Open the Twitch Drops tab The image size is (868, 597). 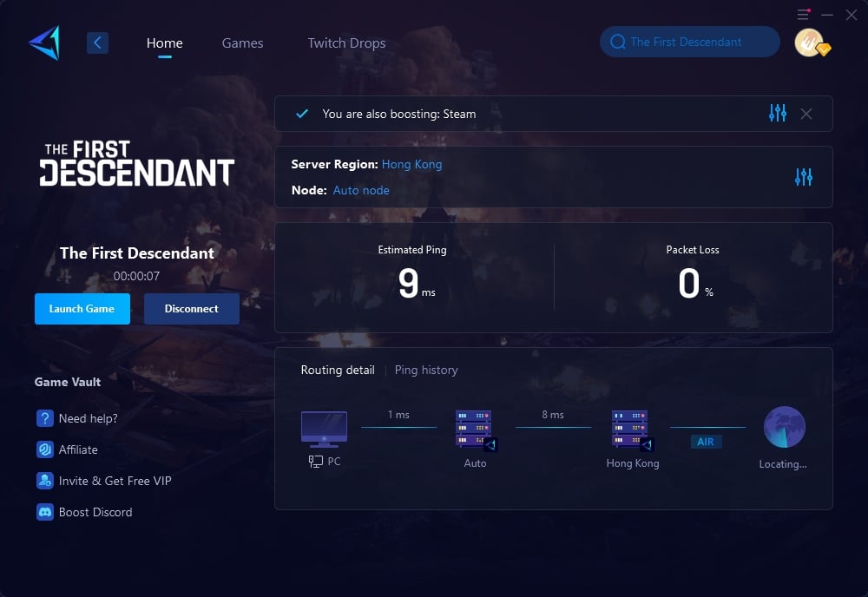tap(346, 43)
